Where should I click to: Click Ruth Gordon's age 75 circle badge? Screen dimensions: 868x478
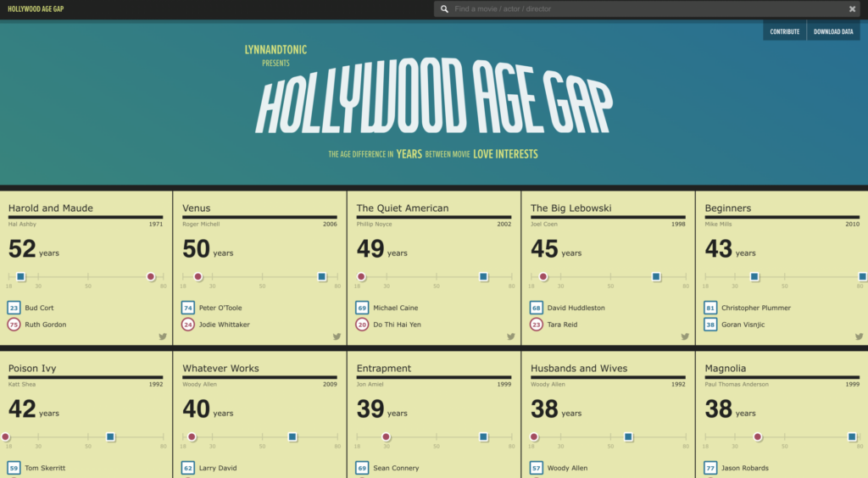tap(14, 325)
